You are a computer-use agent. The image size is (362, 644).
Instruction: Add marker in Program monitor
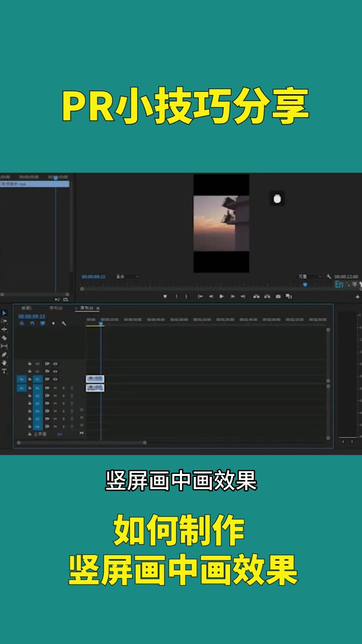pos(165,296)
